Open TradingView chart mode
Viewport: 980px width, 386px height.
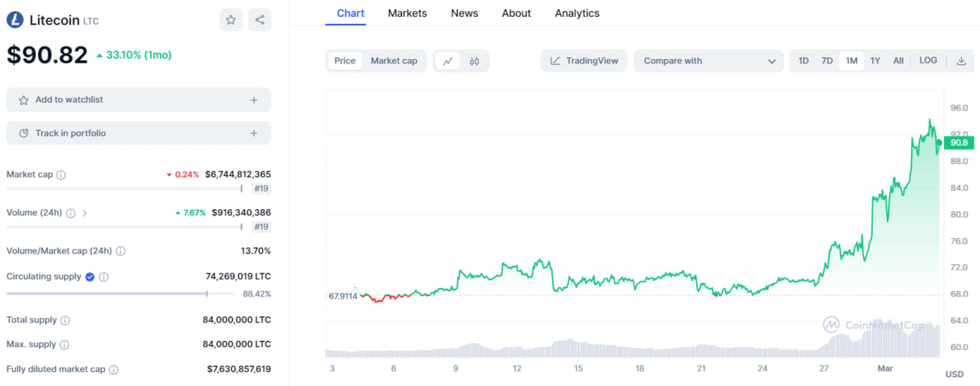(584, 61)
